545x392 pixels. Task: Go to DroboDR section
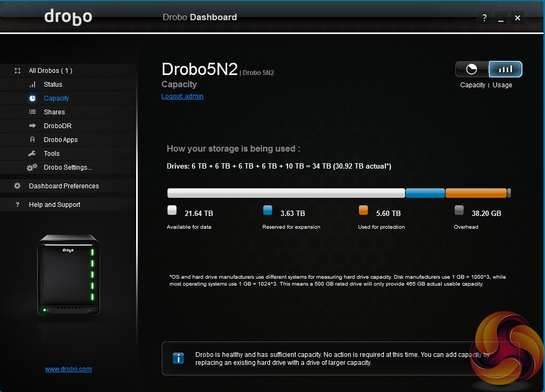click(68, 126)
